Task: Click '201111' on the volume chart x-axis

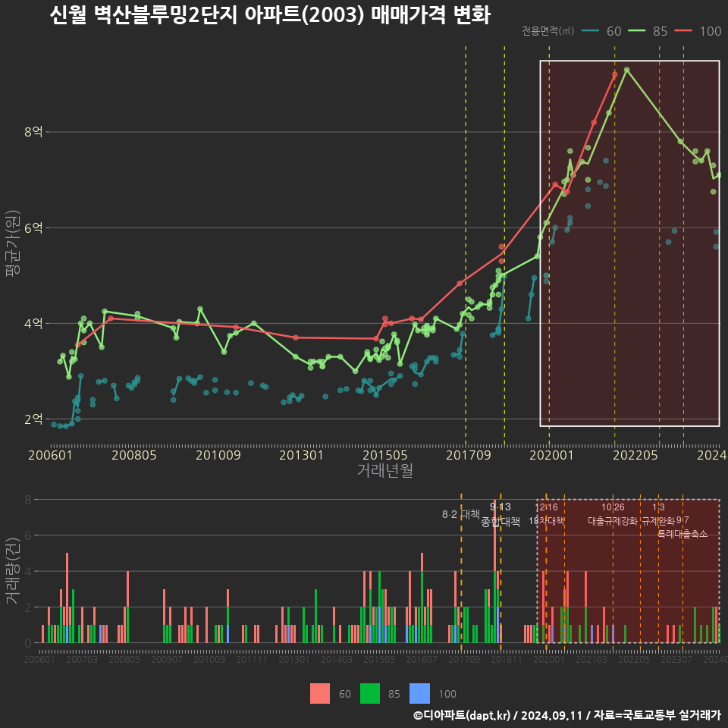Action: click(x=252, y=659)
